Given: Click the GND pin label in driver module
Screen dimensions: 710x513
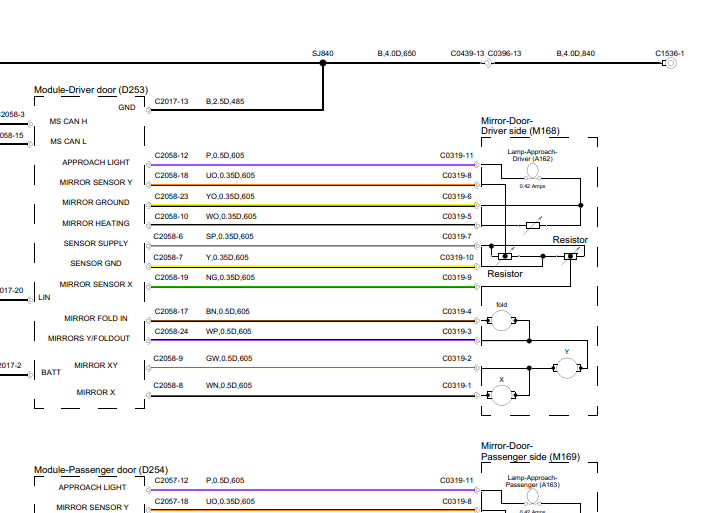Looking at the screenshot, I should coord(127,107).
